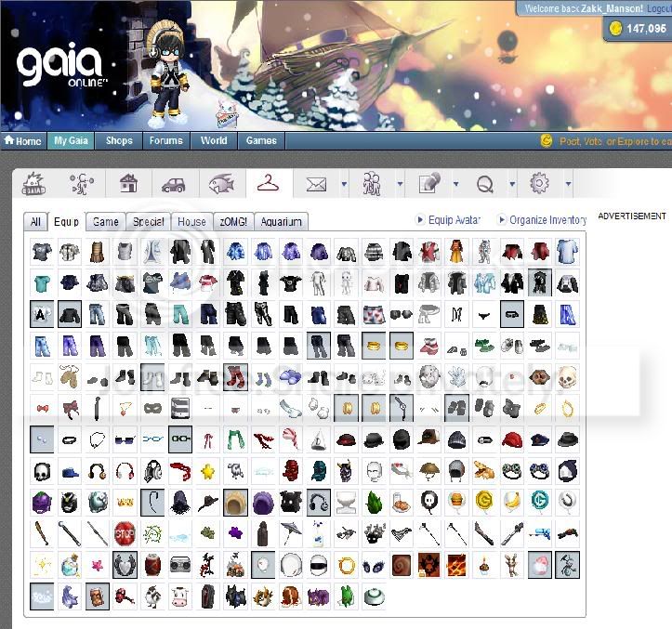The width and height of the screenshot is (672, 629).
Task: Select the gold G coin item
Action: tap(484, 502)
